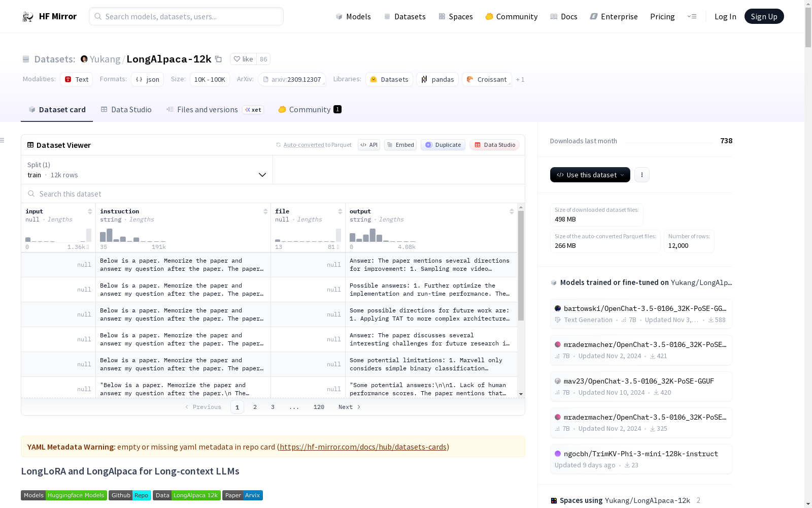The height and width of the screenshot is (508, 812).
Task: Focus the main search models field
Action: (x=186, y=16)
